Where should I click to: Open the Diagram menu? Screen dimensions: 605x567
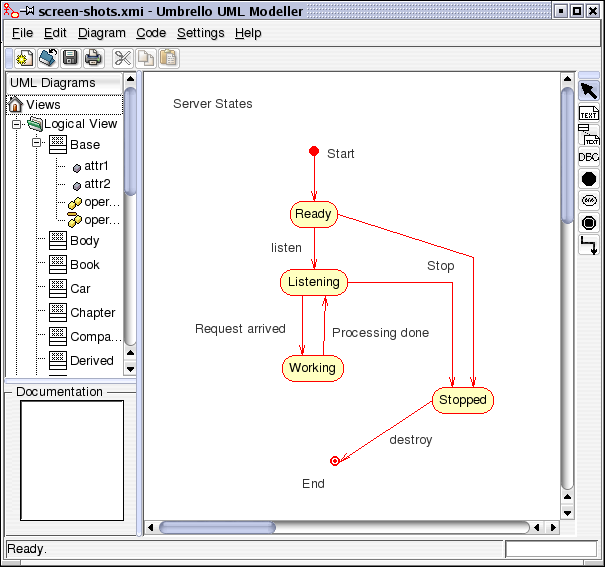(x=102, y=33)
